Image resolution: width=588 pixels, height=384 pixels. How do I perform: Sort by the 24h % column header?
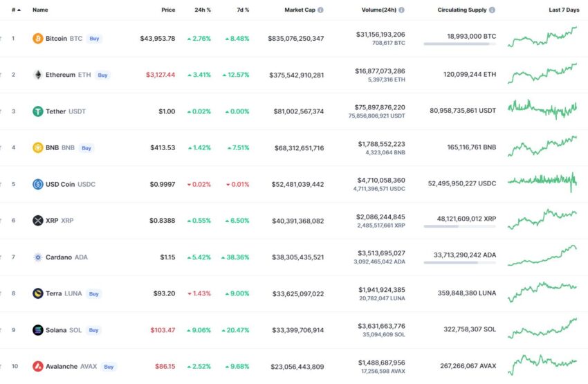[x=203, y=10]
